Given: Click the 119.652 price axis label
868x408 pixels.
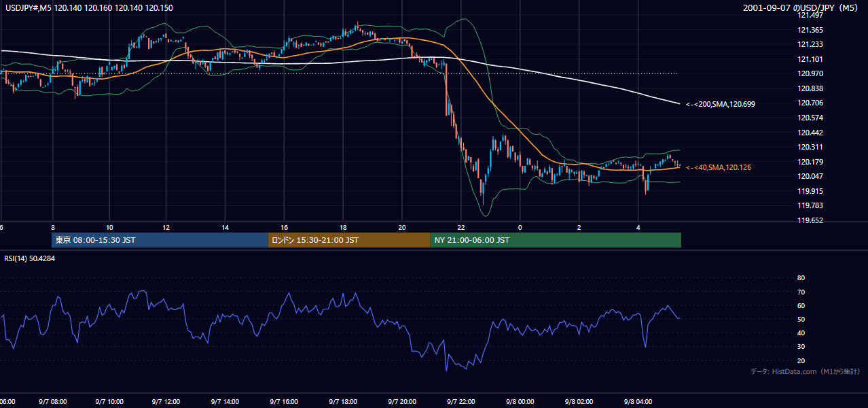Looking at the screenshot, I should point(809,220).
